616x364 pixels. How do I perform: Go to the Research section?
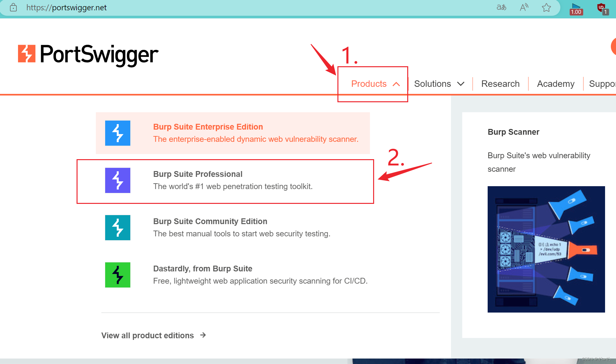tap(500, 84)
